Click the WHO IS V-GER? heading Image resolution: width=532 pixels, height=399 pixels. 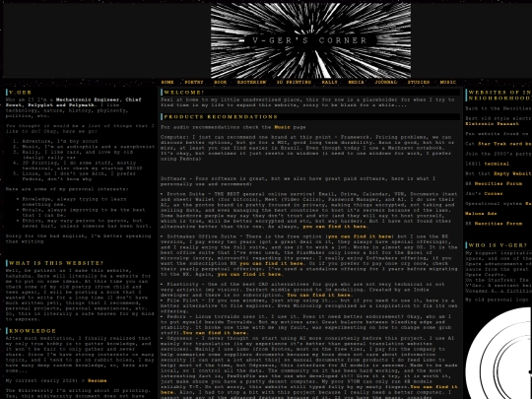coord(498,245)
